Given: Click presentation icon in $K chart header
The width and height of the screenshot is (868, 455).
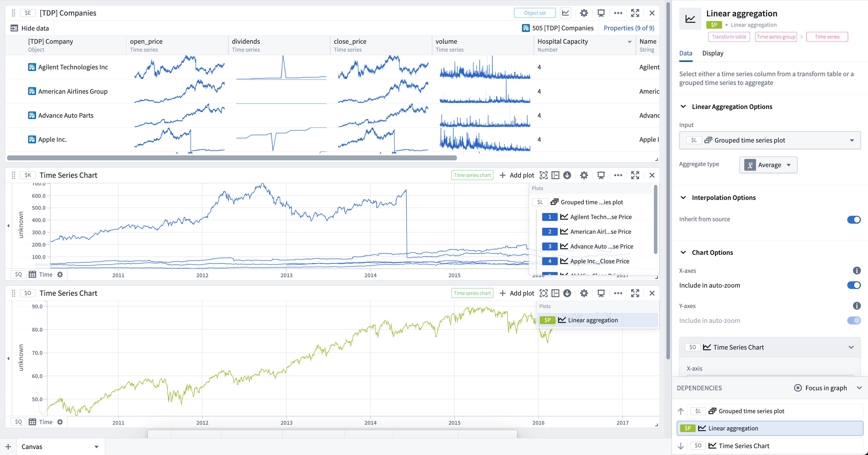Looking at the screenshot, I should pyautogui.click(x=601, y=175).
